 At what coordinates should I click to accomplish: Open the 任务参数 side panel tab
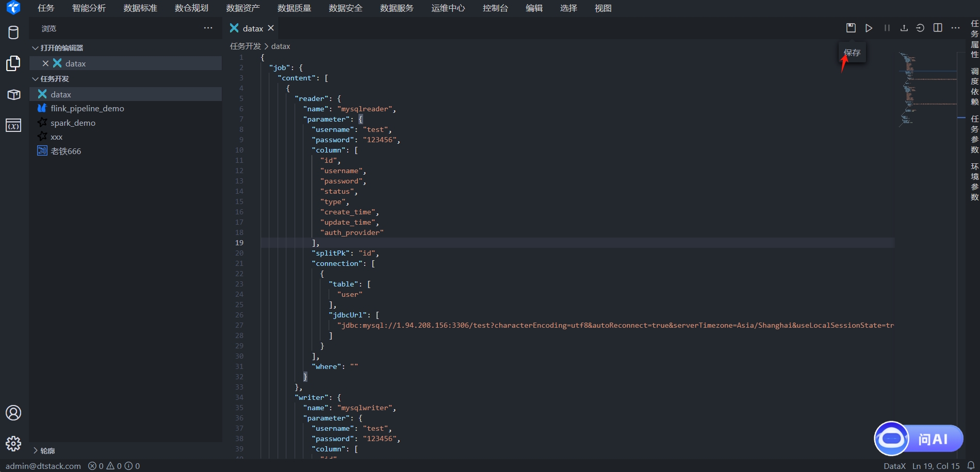pos(974,134)
